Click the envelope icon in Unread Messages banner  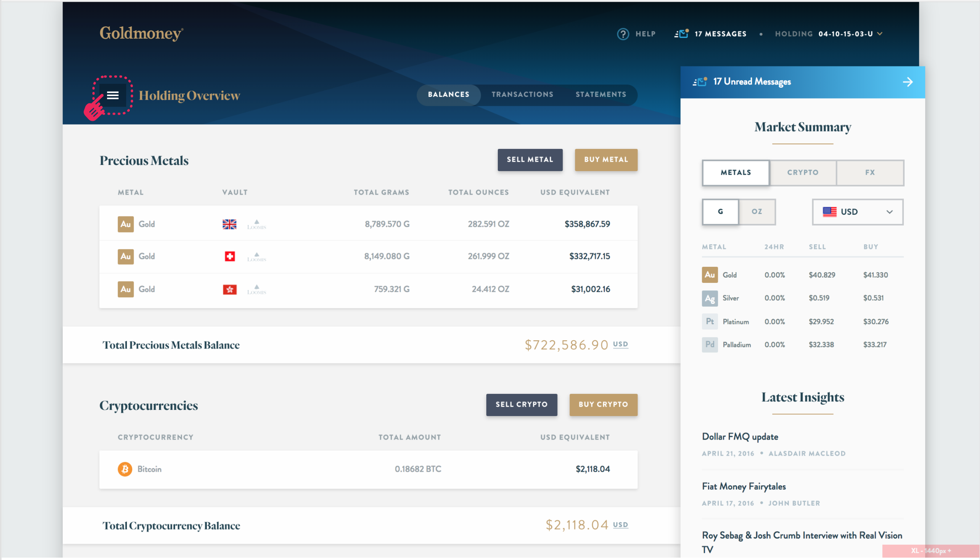coord(700,82)
